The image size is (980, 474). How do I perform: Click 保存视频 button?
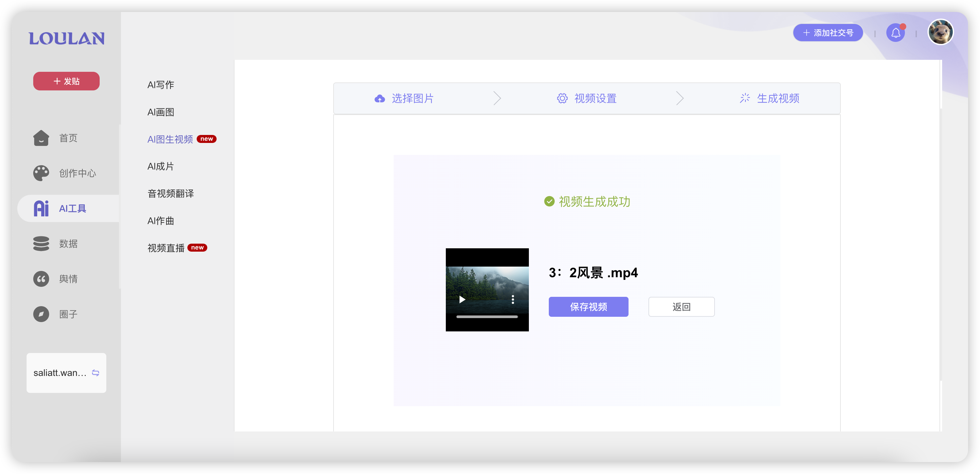588,307
